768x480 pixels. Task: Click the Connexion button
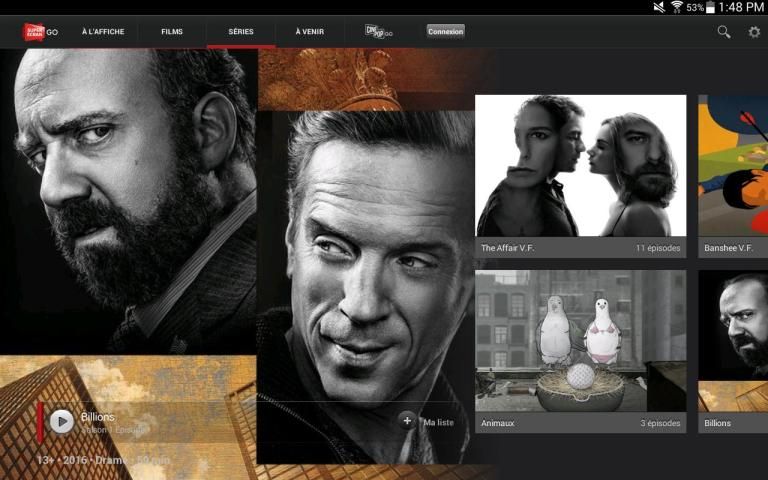(x=446, y=31)
